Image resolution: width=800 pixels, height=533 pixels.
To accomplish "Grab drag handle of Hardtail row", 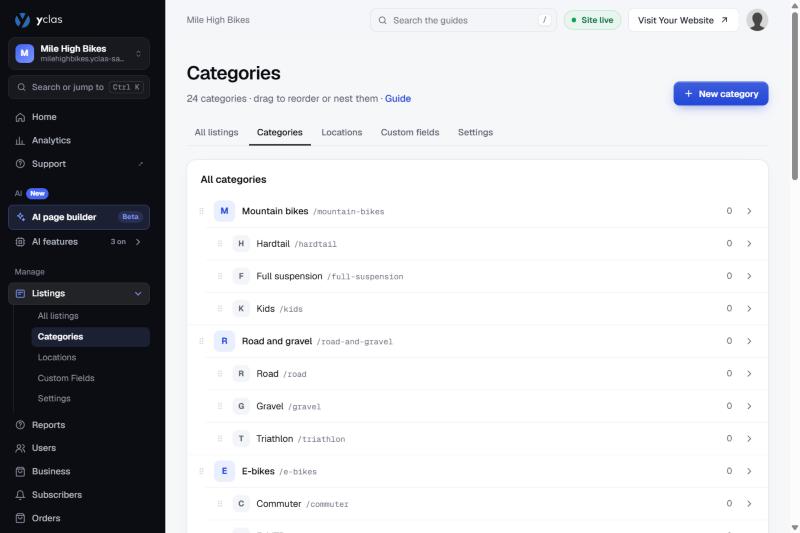I will click(x=220, y=244).
